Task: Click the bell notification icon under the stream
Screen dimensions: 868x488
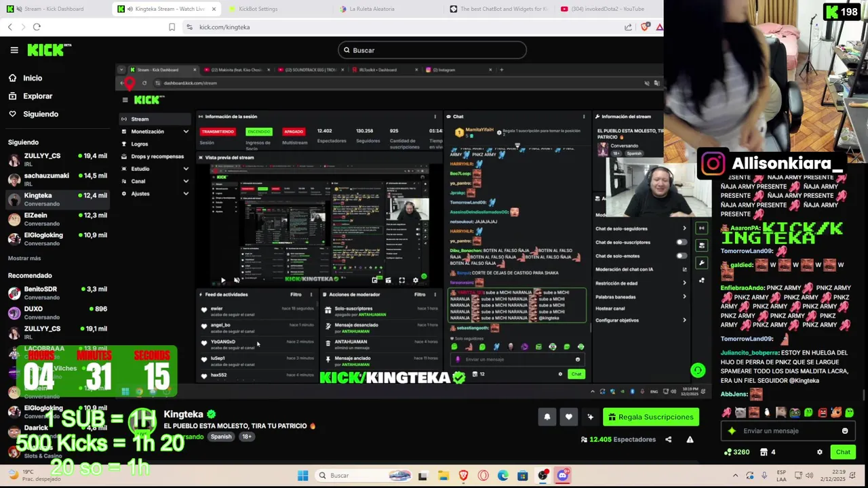Action: 547,417
